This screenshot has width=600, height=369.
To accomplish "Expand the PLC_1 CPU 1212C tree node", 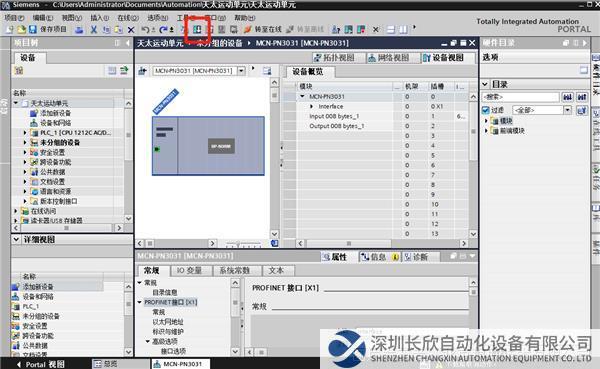I will coord(25,132).
